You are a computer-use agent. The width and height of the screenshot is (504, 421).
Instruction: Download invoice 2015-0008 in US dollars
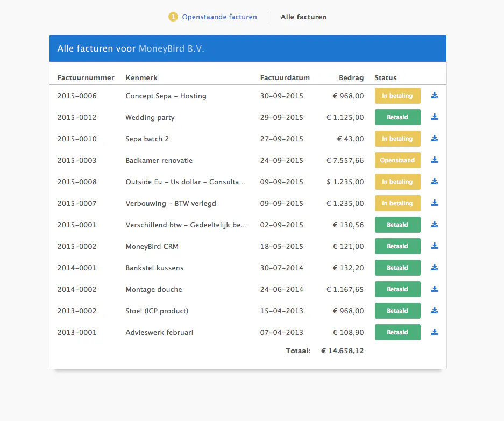point(435,182)
